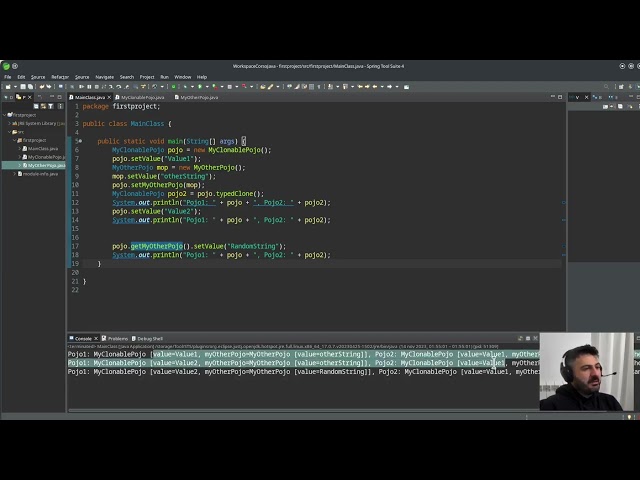
Task: Toggle method fold marker on line 5
Action: tap(80, 141)
